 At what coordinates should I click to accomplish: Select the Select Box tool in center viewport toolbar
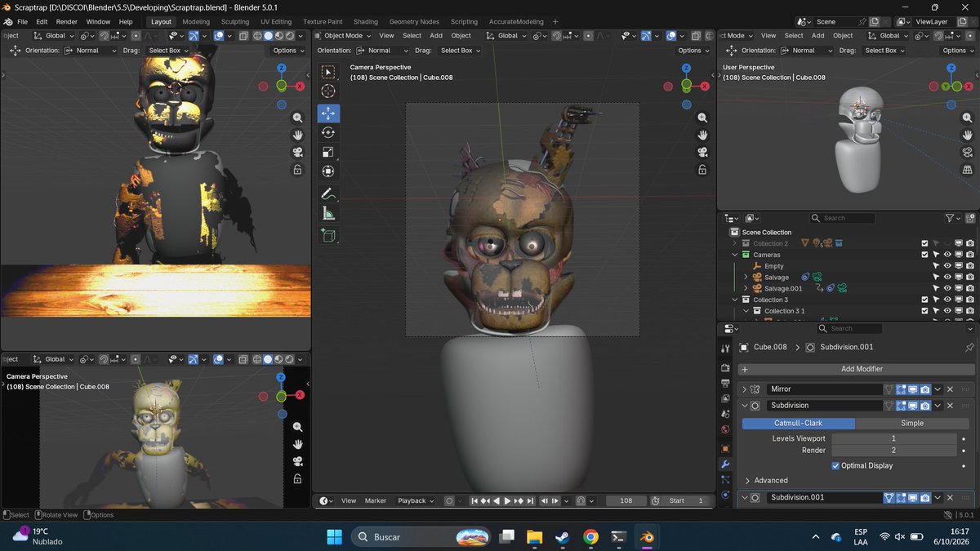pos(328,72)
